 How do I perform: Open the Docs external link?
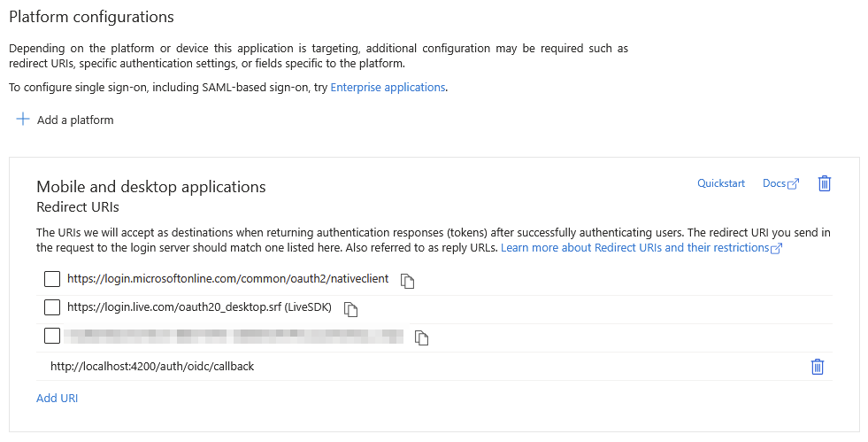pos(780,183)
